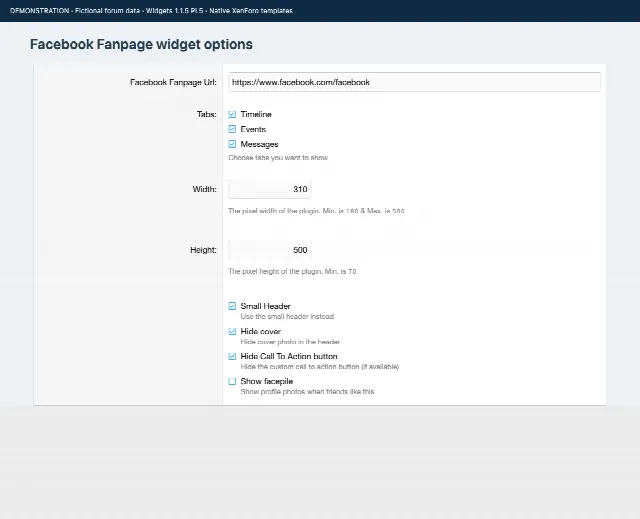Disable the Hide cover checkbox
Image resolution: width=640 pixels, height=519 pixels.
[x=232, y=331]
